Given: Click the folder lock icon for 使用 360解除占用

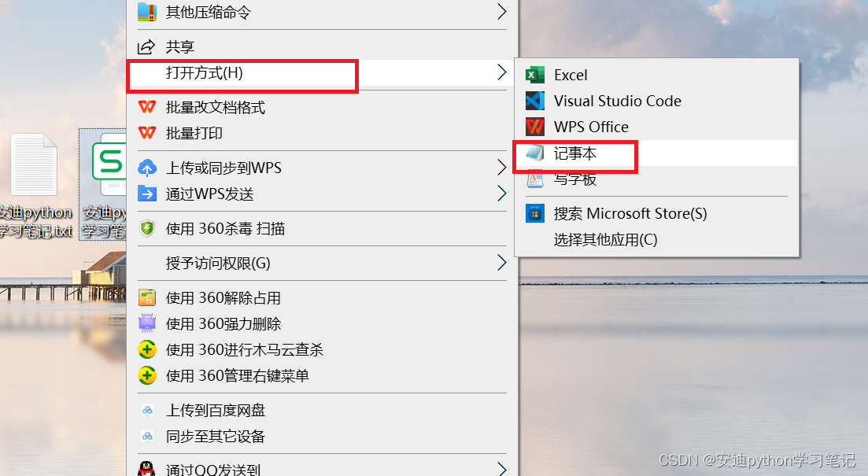Looking at the screenshot, I should point(146,297).
